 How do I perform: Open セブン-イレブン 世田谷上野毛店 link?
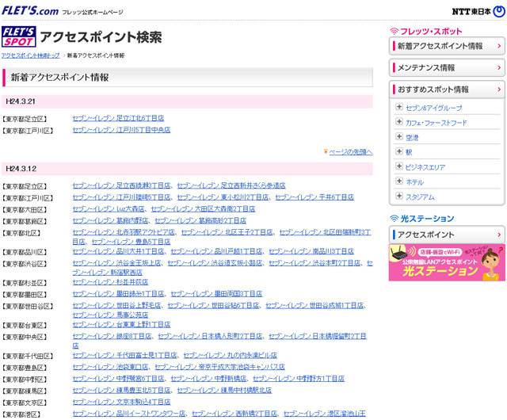click(x=116, y=305)
